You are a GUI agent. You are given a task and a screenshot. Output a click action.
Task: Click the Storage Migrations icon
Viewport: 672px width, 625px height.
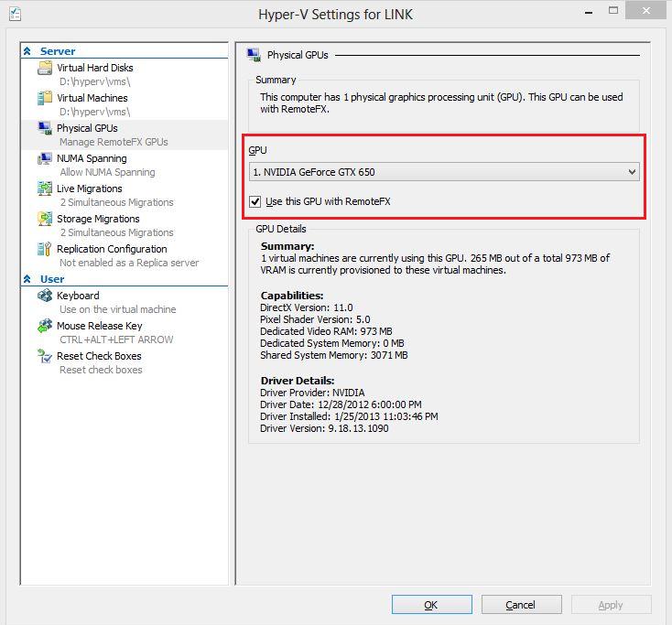point(45,219)
